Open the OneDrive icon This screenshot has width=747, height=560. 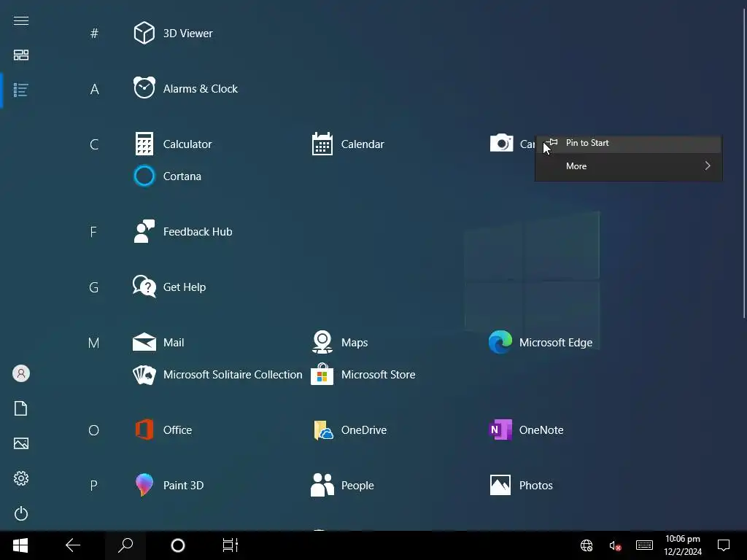[x=323, y=430]
